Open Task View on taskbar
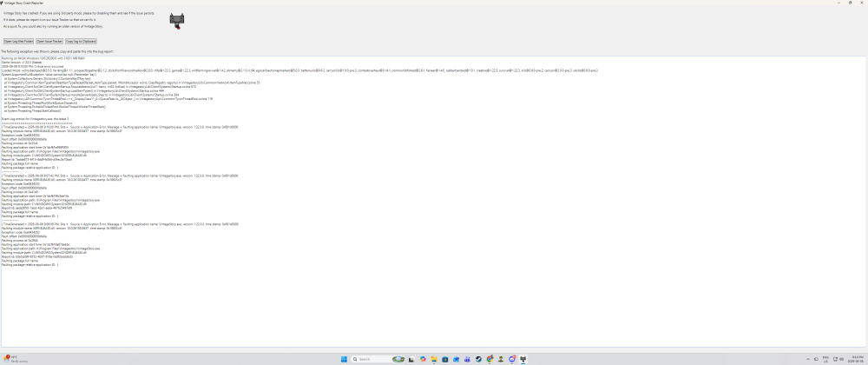 point(411,360)
